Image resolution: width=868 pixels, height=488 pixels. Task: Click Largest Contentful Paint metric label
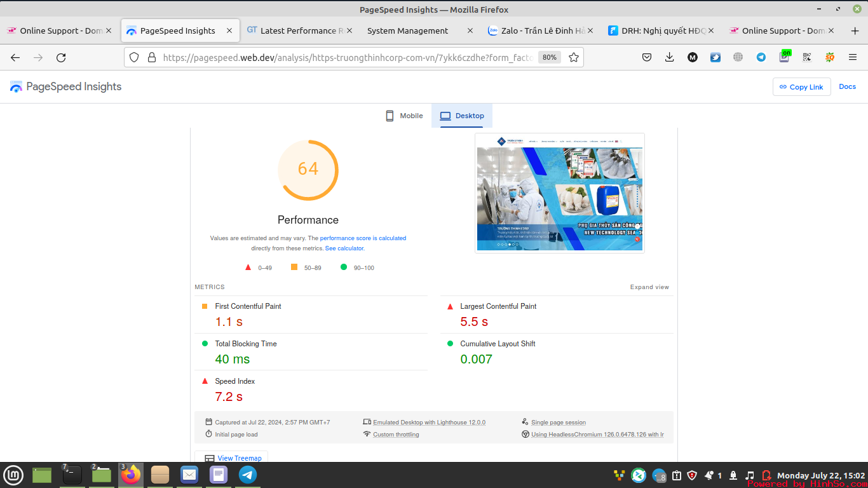tap(498, 306)
